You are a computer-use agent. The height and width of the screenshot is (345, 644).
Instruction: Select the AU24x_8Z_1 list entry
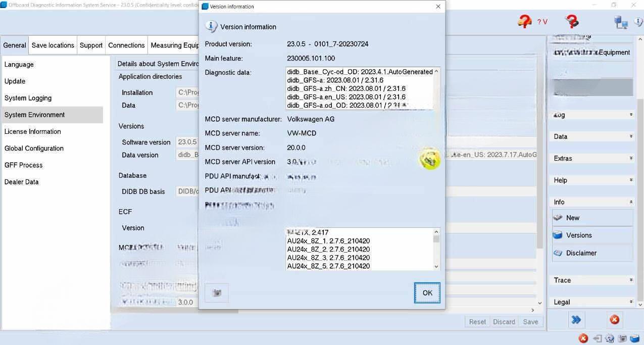[328, 241]
